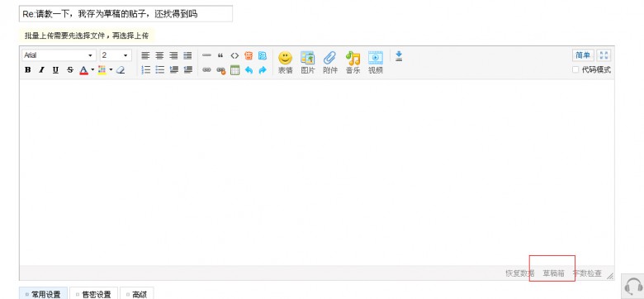This screenshot has width=644, height=299.
Task: Open font color dropdown arrow
Action: tap(92, 70)
